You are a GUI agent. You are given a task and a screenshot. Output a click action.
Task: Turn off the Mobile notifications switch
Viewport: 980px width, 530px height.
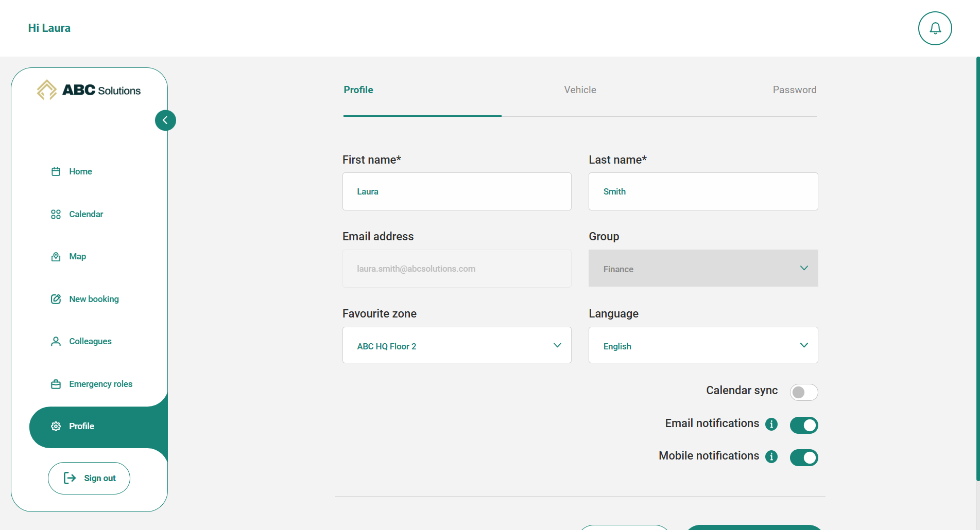804,457
